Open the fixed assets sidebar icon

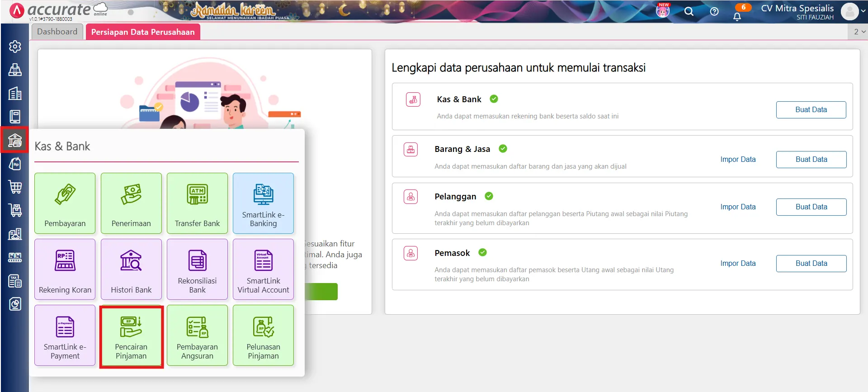(x=15, y=234)
